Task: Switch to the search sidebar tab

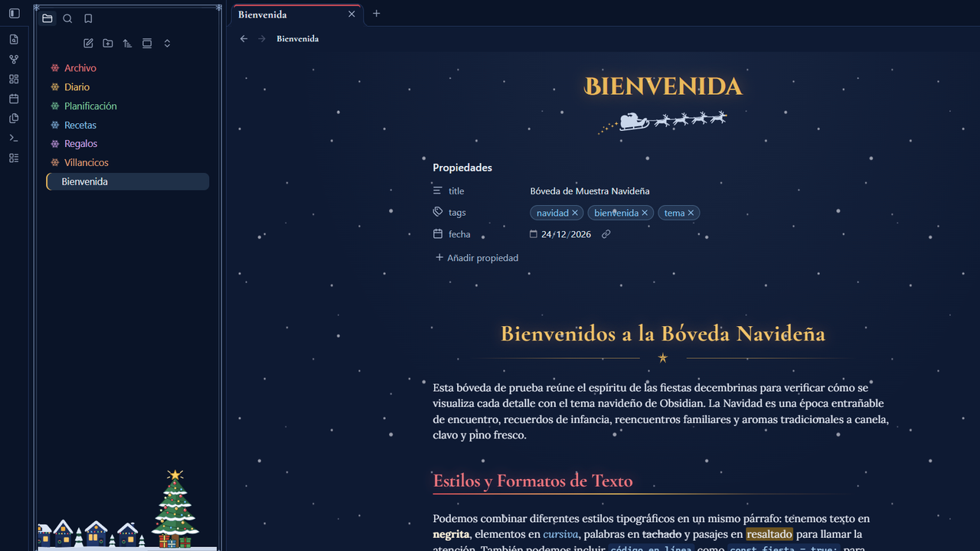Action: tap(67, 18)
